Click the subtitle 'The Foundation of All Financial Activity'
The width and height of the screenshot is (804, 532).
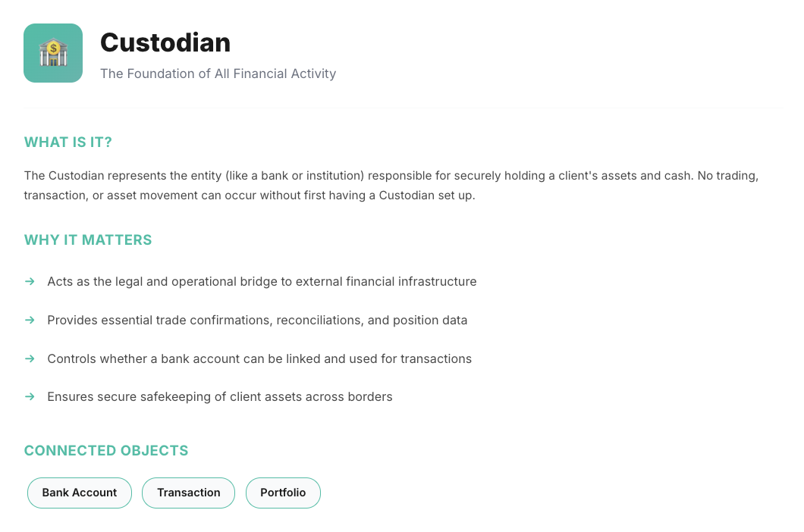tap(218, 74)
